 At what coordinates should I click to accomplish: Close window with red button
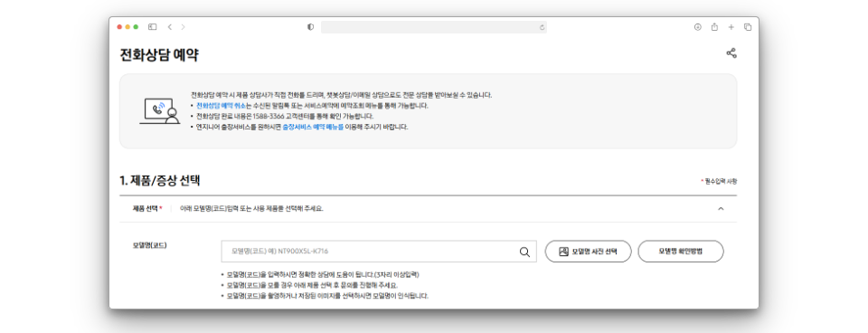119,26
